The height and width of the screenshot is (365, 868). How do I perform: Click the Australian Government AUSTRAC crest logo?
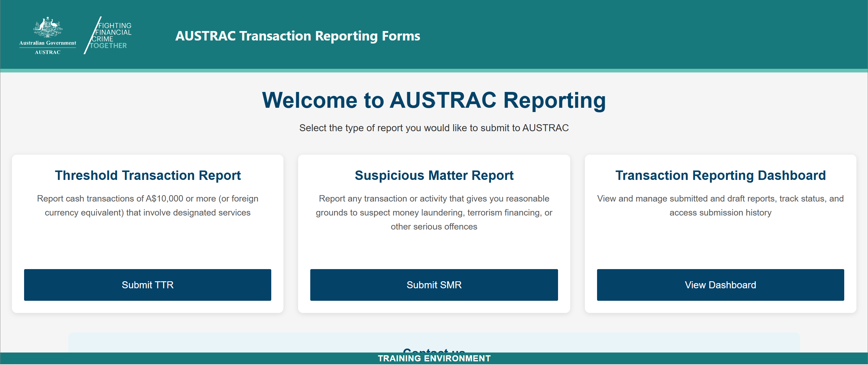48,36
